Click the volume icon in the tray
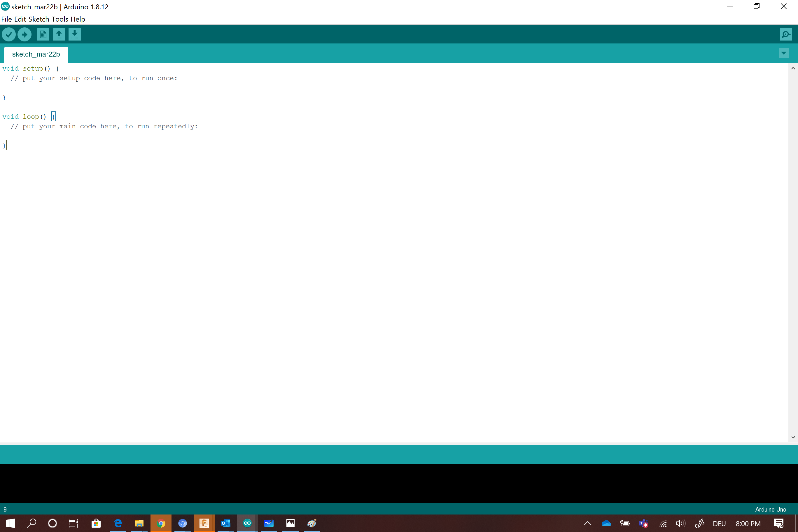Viewport: 798px width, 532px height. click(680, 523)
